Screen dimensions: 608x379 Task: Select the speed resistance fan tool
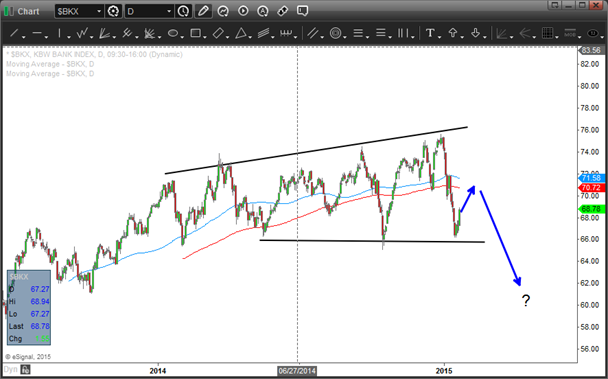(149, 33)
